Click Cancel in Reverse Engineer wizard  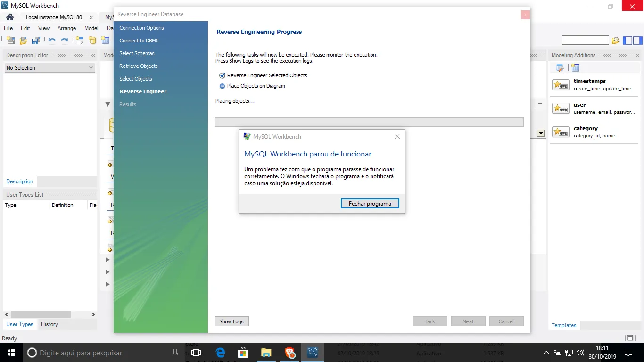[506, 321]
